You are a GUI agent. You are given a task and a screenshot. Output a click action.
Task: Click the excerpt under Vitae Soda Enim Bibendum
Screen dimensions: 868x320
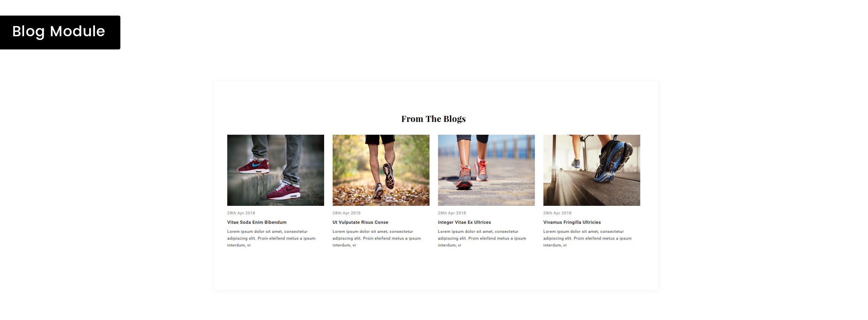(271, 238)
